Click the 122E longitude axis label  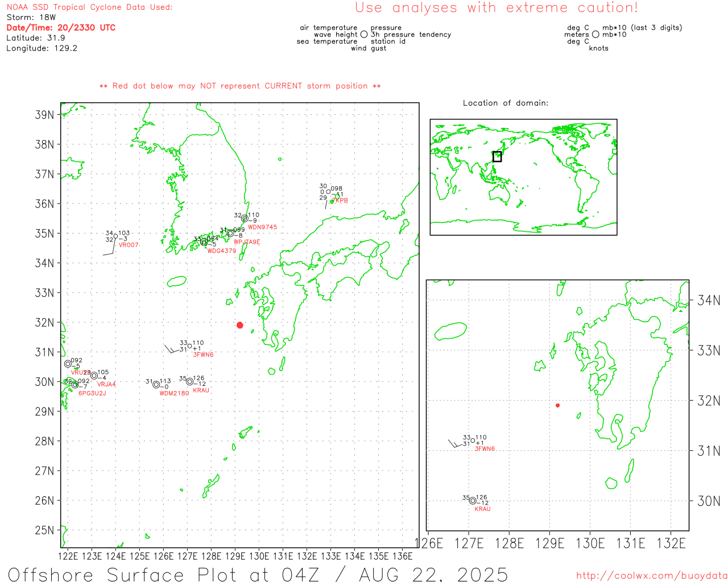(68, 556)
